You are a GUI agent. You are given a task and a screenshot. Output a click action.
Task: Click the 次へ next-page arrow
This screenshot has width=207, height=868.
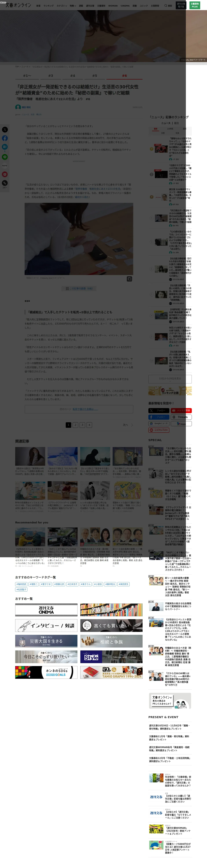128,425
